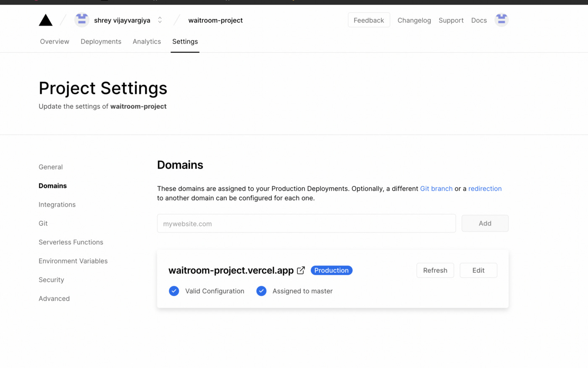
Task: Open Security settings section
Action: click(x=51, y=280)
